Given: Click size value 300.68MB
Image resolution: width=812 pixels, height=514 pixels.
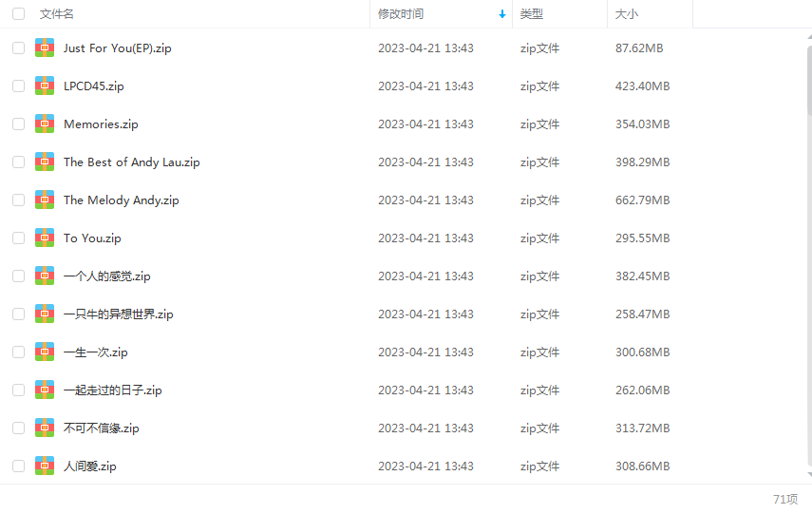Looking at the screenshot, I should (643, 352).
